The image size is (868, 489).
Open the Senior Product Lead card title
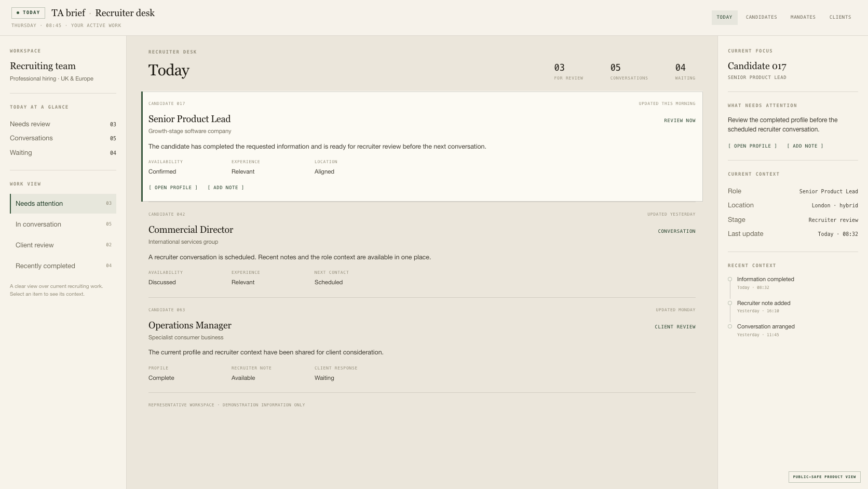click(189, 119)
